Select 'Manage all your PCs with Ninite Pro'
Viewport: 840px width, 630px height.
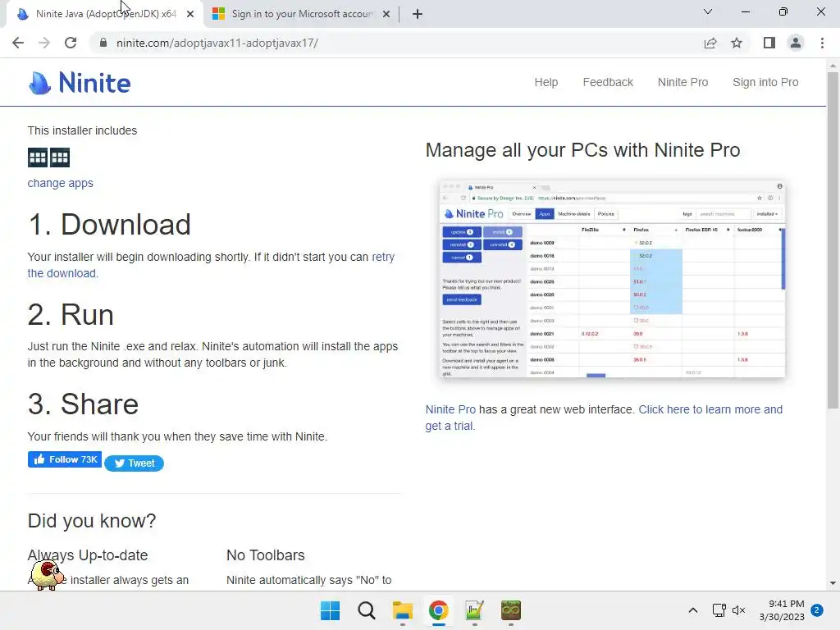583,150
